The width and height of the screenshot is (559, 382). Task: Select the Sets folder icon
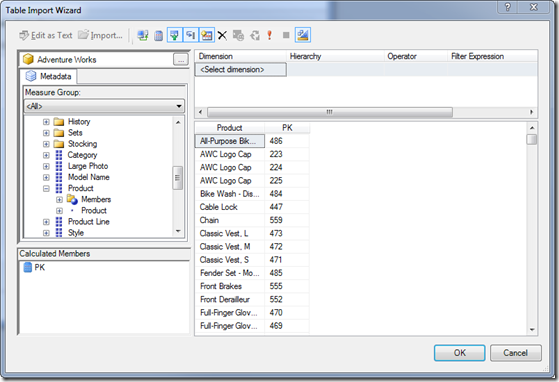point(58,133)
